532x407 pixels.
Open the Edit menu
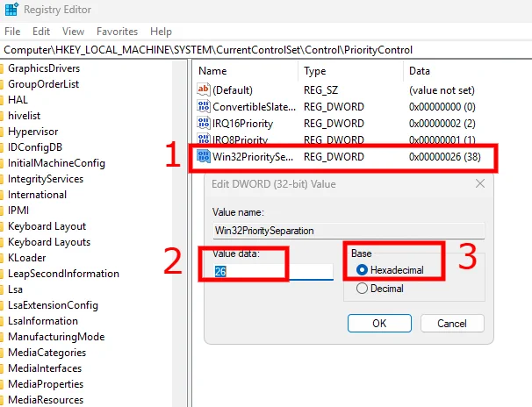[41, 32]
